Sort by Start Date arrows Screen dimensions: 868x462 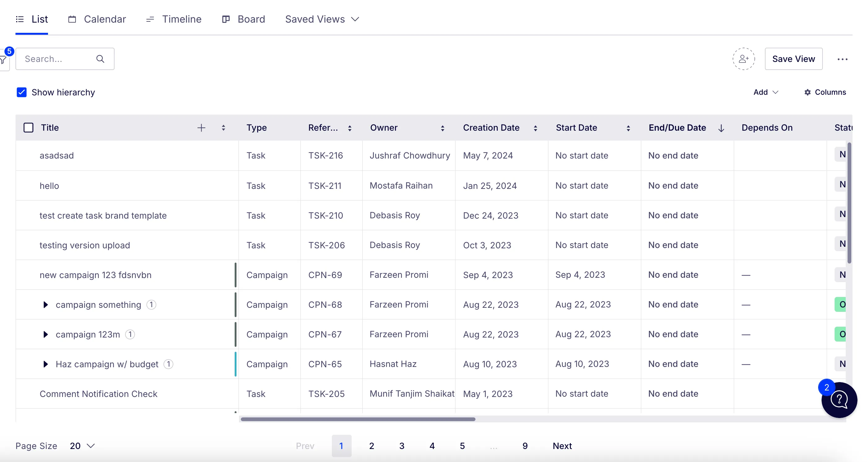[628, 128]
